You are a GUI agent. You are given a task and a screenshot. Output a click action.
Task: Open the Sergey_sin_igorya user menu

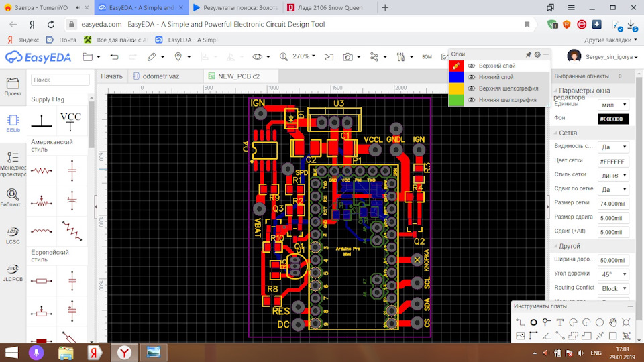coord(603,56)
